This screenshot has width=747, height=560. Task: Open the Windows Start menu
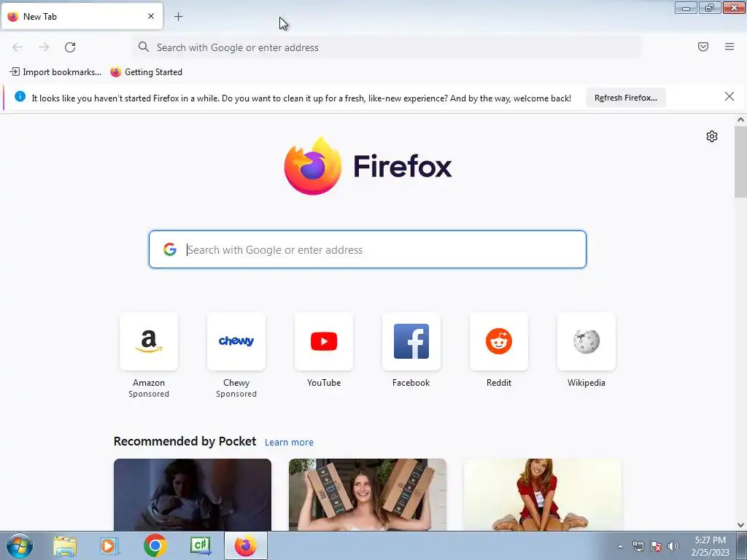pyautogui.click(x=20, y=545)
